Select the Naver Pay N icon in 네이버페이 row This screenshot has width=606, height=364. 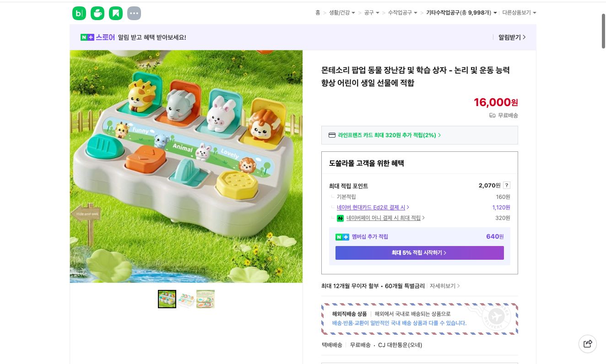(341, 218)
